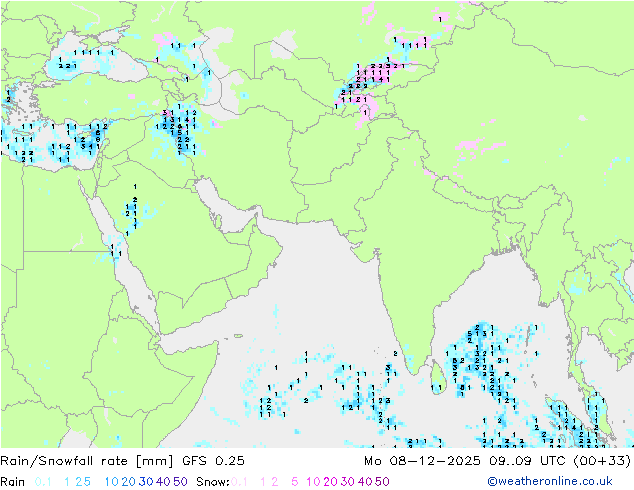
Task: Select the Rain legend value 30
Action: point(146,482)
